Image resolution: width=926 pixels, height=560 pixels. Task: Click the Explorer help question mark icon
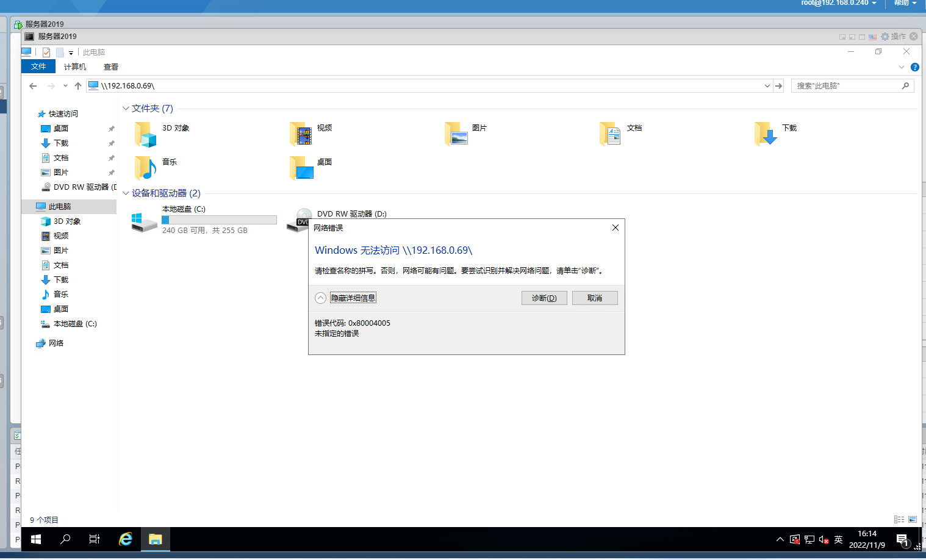click(x=914, y=67)
